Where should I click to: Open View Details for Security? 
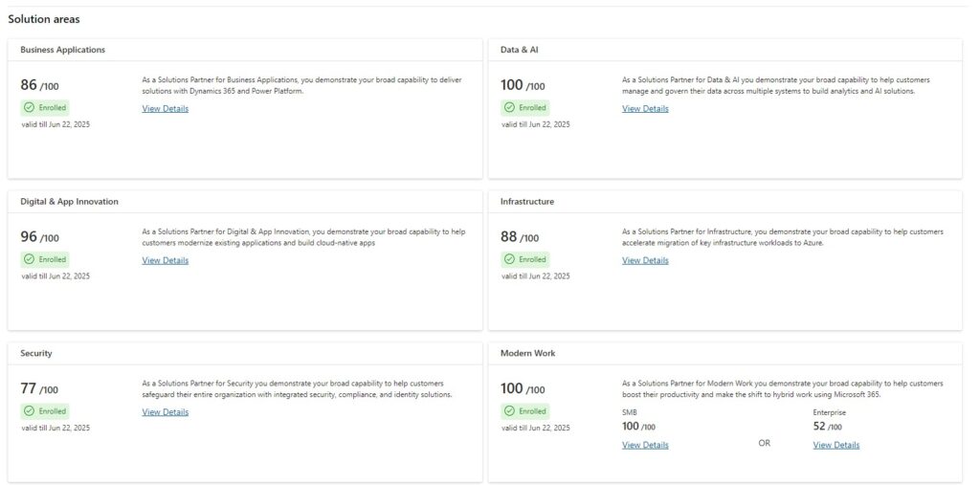[x=165, y=412]
